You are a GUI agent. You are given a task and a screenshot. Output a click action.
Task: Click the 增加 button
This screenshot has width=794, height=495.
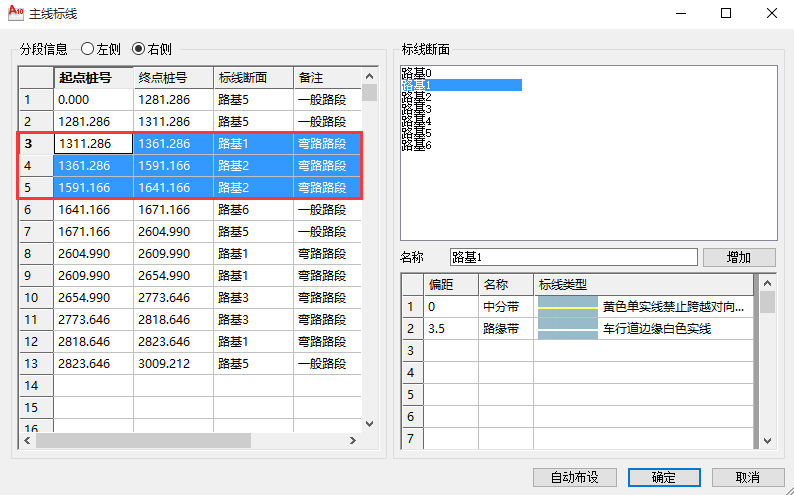[x=738, y=257]
